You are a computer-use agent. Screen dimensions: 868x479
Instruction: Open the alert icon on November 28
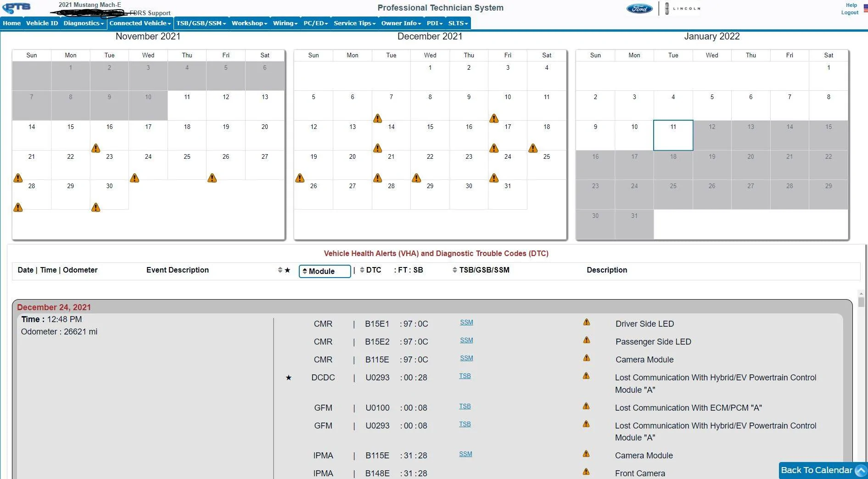tap(18, 207)
